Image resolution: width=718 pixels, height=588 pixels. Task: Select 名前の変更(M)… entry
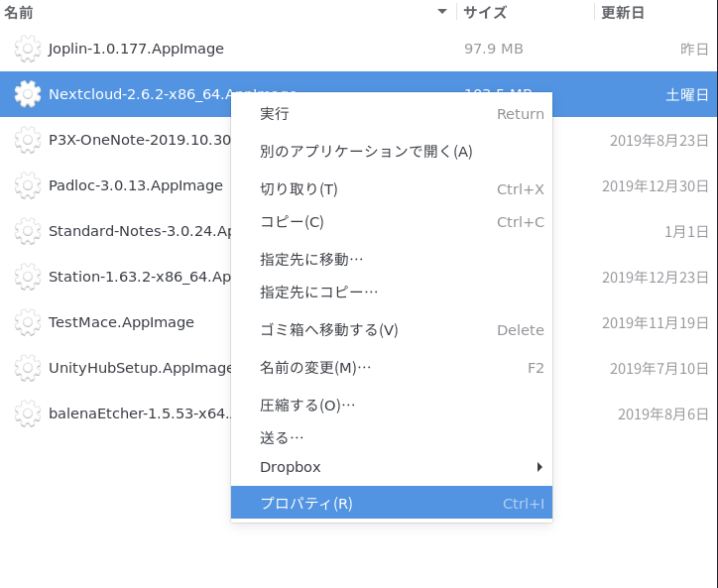coord(392,368)
